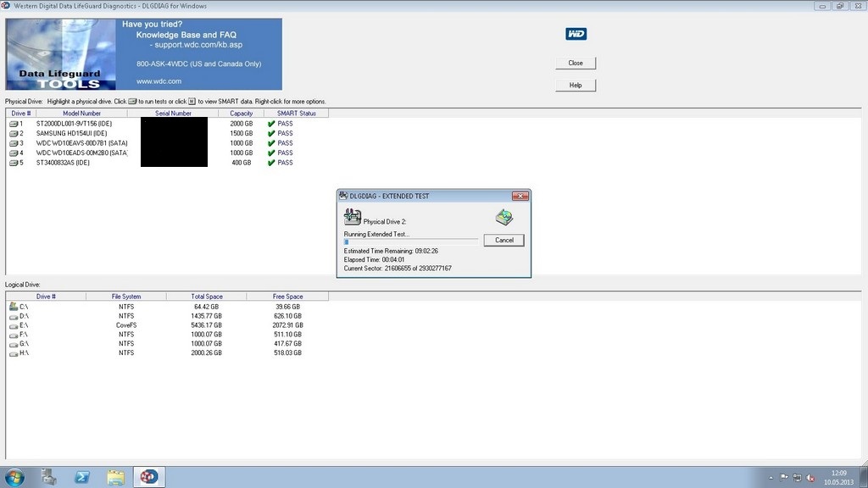Open Windows Explorer folder icon in taskbar

(x=116, y=477)
